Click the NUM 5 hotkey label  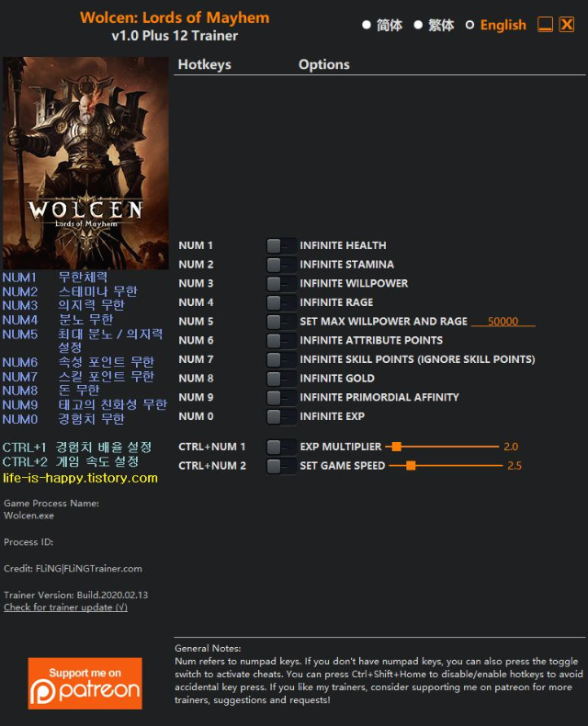pyautogui.click(x=196, y=322)
